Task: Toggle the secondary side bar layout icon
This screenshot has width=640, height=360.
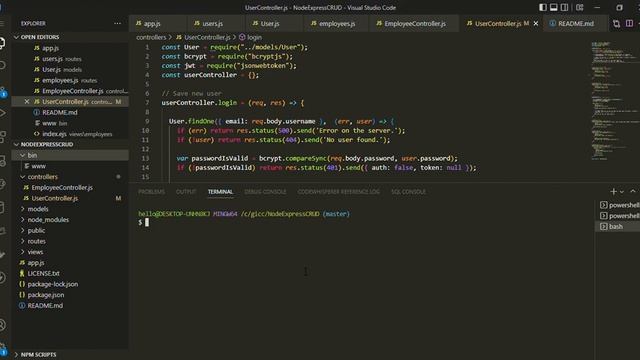Action: (x=564, y=7)
